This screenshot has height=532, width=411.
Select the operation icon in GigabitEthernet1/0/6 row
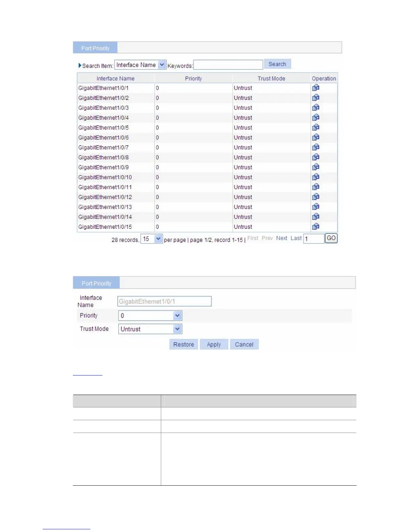coord(316,137)
